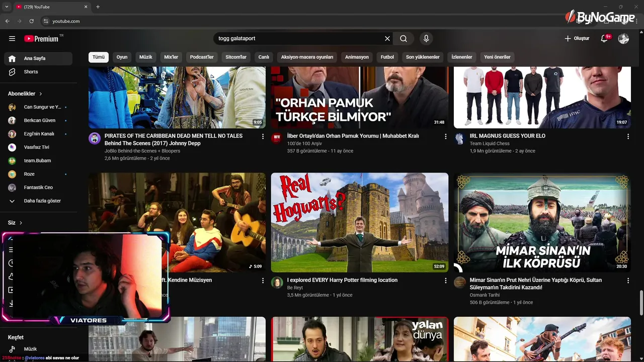Screen dimensions: 644x362
Task: Open Vasıfsız Tivi subscription
Action: tap(38, 147)
